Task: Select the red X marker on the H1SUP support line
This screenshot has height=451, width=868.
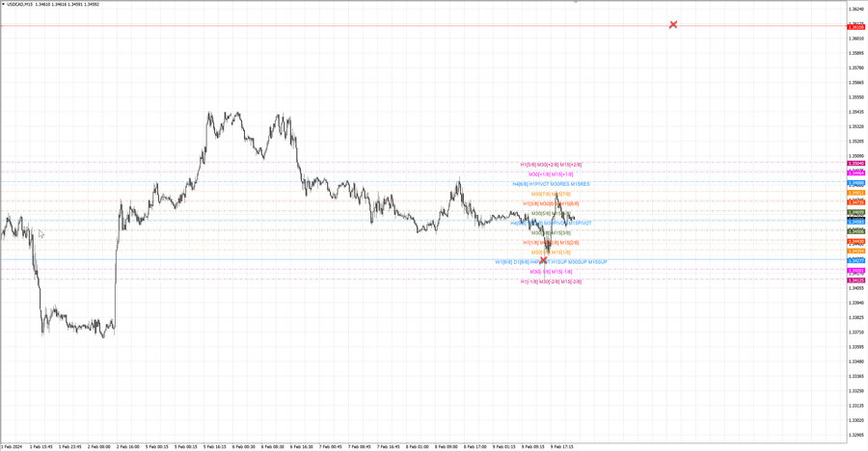Action: pos(543,260)
